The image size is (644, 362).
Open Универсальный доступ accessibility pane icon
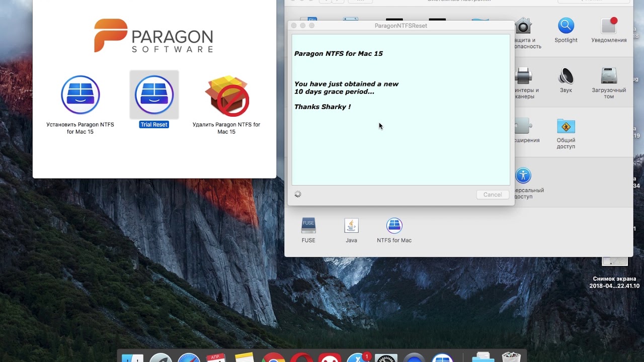coord(523,175)
